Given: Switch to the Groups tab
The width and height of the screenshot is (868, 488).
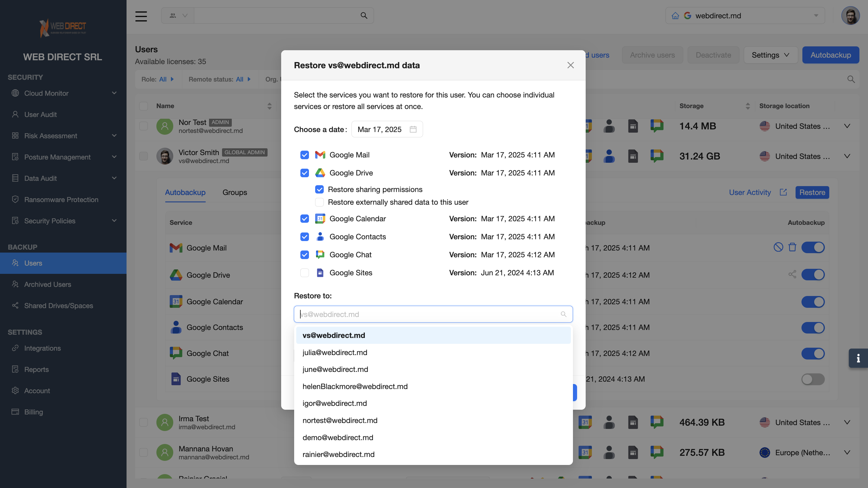Looking at the screenshot, I should [234, 192].
